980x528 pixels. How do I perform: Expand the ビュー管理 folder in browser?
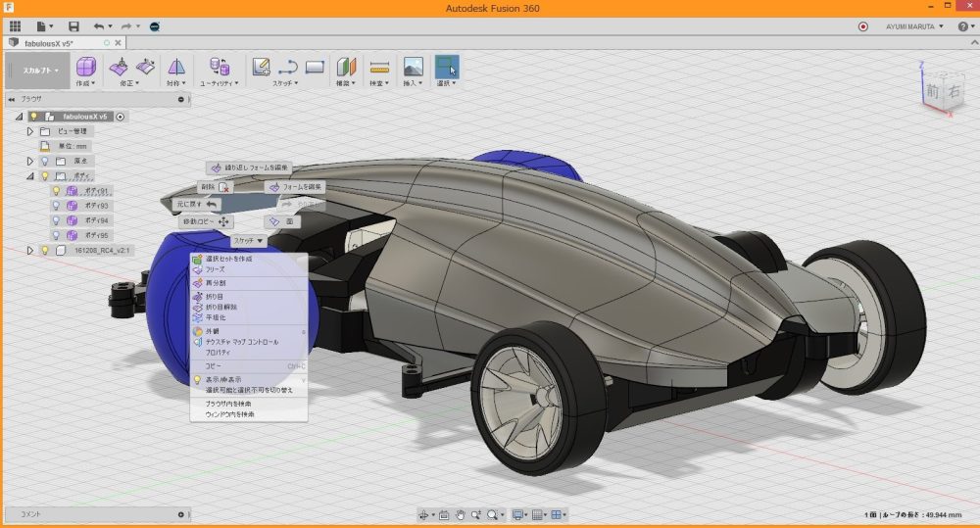coord(30,131)
